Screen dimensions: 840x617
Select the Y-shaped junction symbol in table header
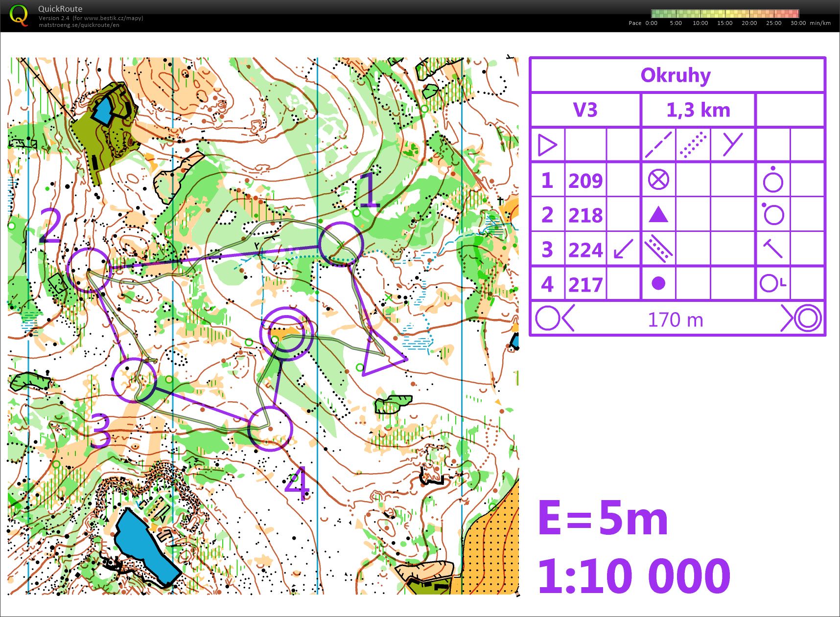click(x=732, y=145)
